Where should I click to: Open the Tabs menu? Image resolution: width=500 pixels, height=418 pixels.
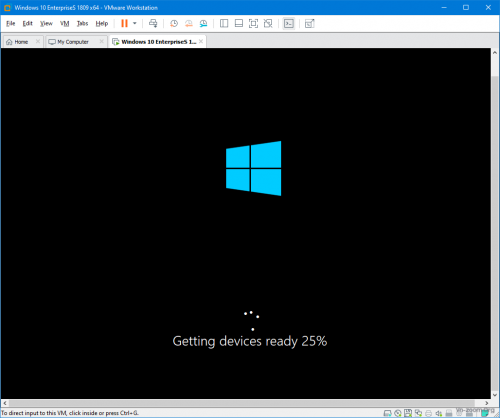(82, 23)
